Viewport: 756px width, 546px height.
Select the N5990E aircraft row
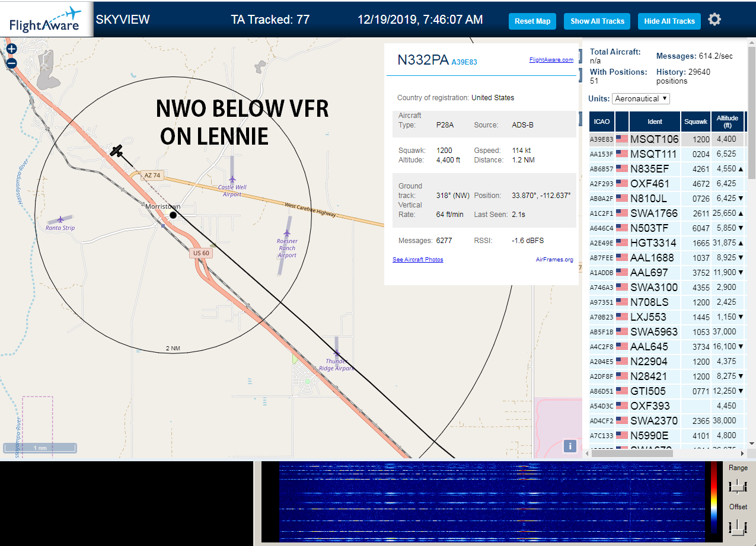pos(667,436)
